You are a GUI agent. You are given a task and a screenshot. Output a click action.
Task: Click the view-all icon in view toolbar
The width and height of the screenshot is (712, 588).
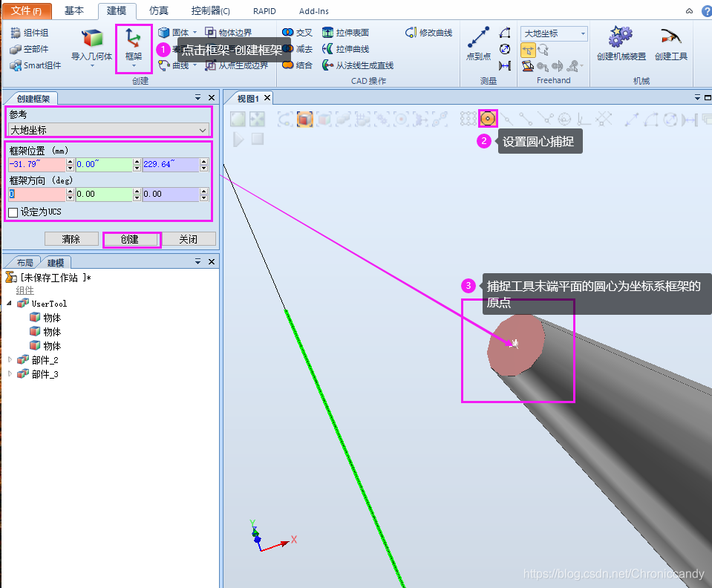pos(238,119)
